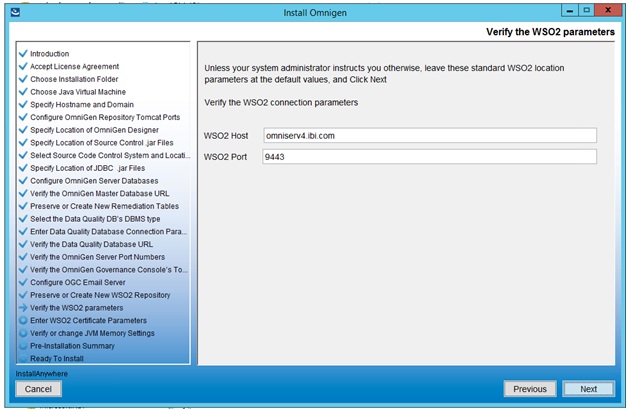Cancel the Omnigen installation
This screenshot has width=628, height=411.
click(38, 389)
